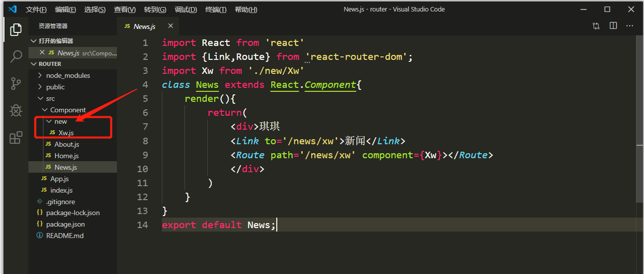The height and width of the screenshot is (274, 644).
Task: Open the Source Control view icon
Action: pos(16,83)
